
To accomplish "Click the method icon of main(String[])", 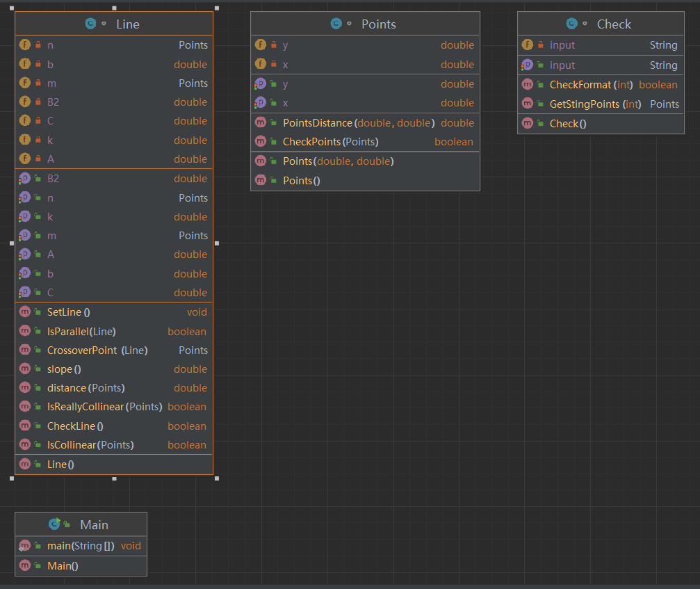I will (24, 546).
